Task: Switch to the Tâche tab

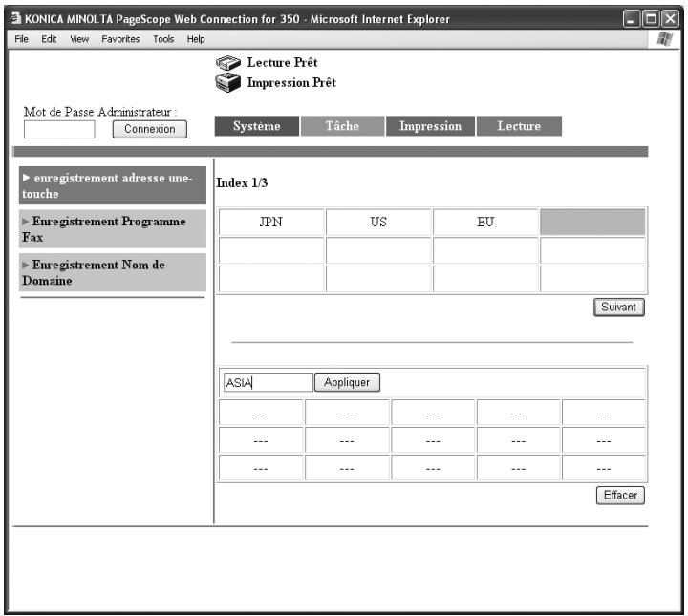Action: coord(342,126)
